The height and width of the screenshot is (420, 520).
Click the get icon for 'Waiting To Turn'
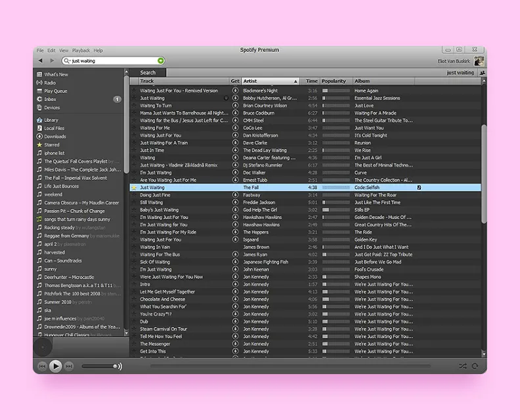pos(235,106)
